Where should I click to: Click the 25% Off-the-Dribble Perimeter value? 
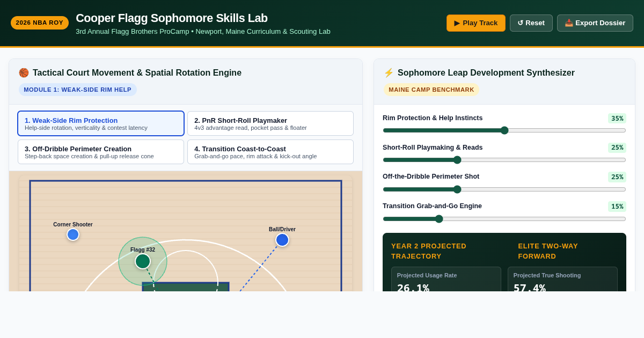coord(617,177)
